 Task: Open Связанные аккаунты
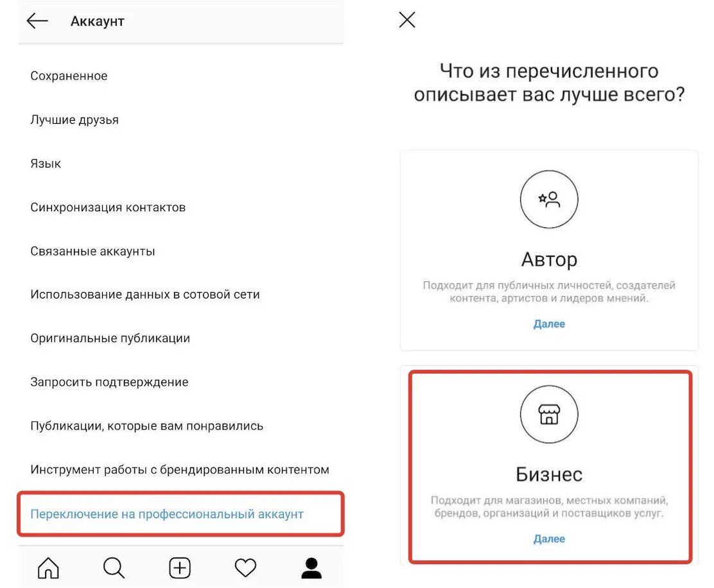[92, 251]
